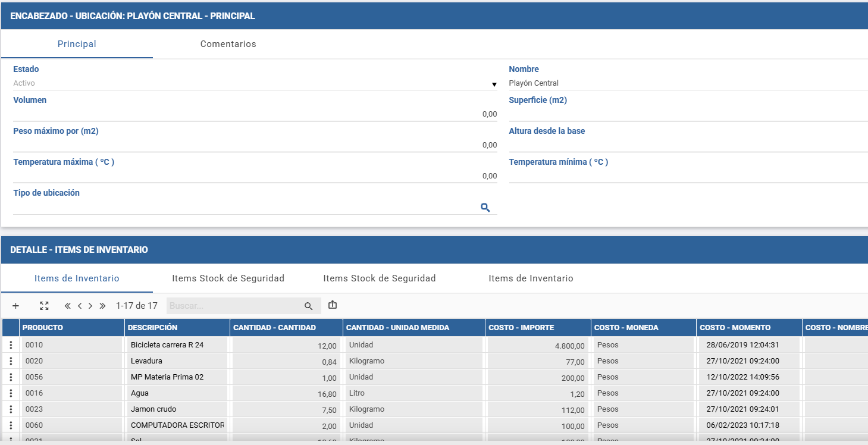The width and height of the screenshot is (868, 445).
Task: Click quantity cell 0,84
Action: click(286, 361)
